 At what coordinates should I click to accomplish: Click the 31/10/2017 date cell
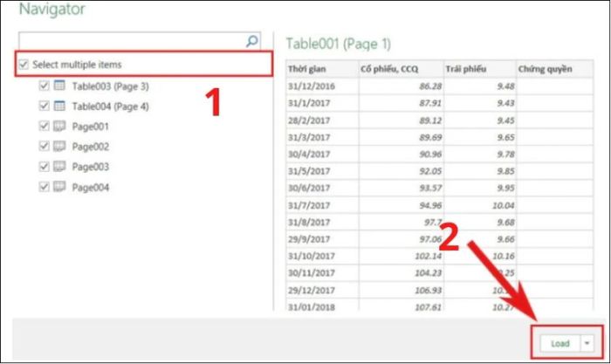[x=322, y=256]
